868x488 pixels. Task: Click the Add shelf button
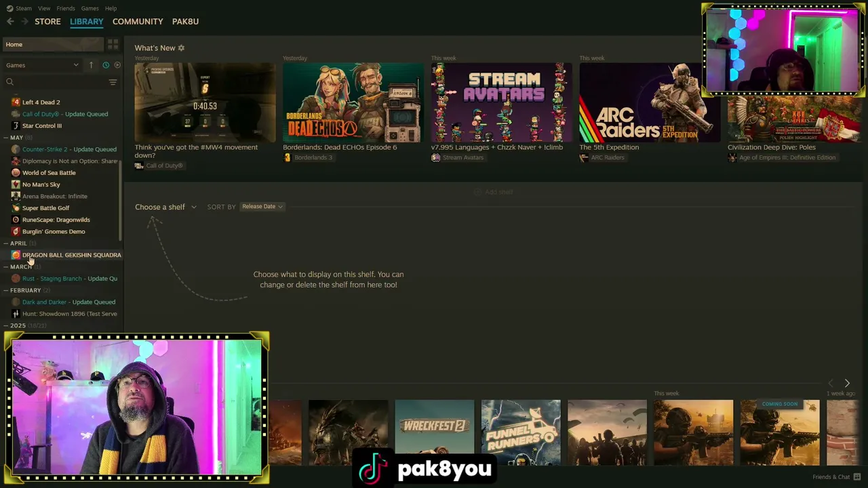click(493, 192)
